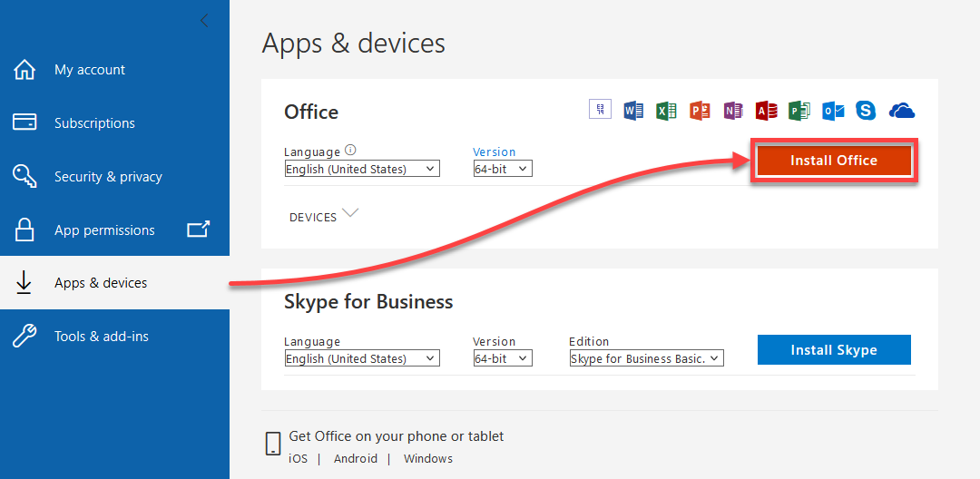Viewport: 980px width, 479px height.
Task: Click the Skype icon in Office row
Action: [x=866, y=112]
